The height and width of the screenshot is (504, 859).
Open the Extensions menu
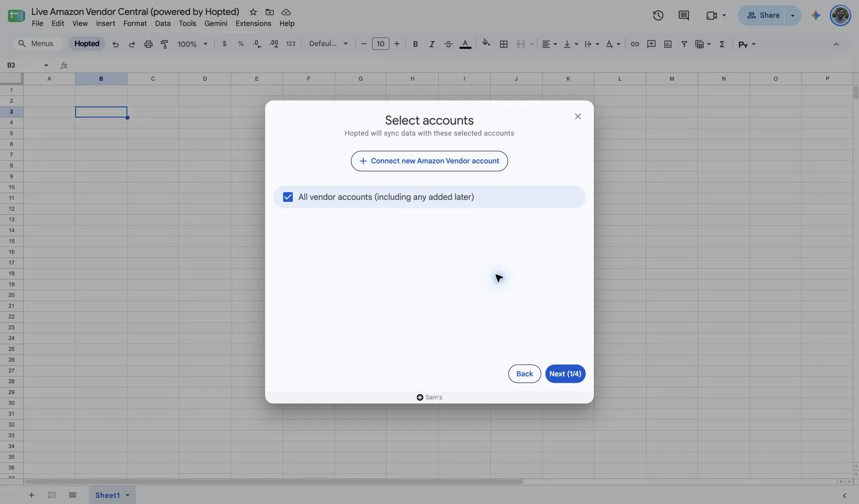point(253,24)
